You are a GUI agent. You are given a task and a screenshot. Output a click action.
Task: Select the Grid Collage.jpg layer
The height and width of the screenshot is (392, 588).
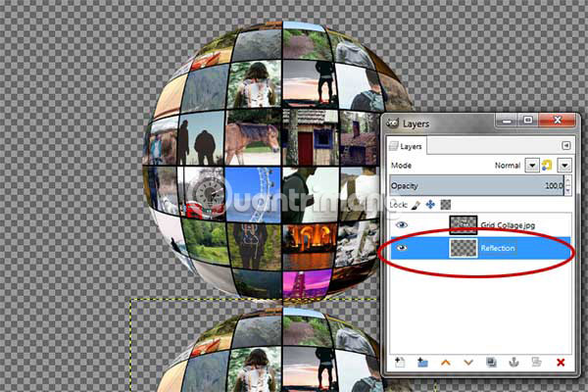click(x=508, y=224)
